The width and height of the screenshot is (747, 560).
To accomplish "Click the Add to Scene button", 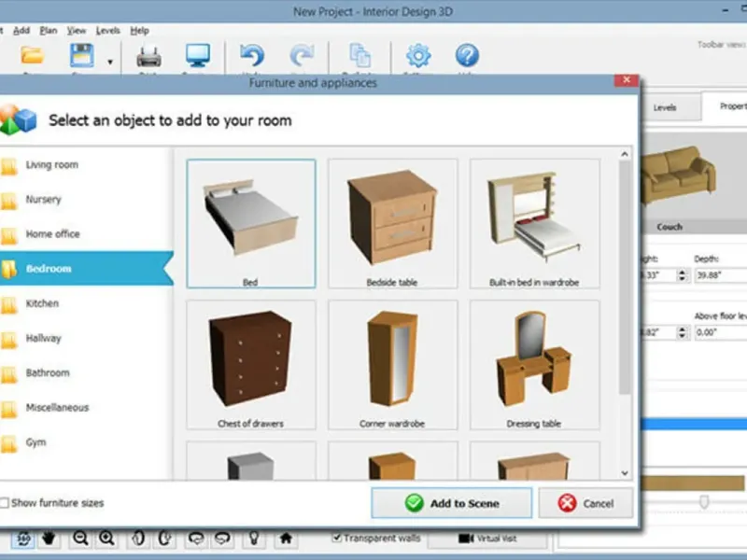I will tap(452, 503).
